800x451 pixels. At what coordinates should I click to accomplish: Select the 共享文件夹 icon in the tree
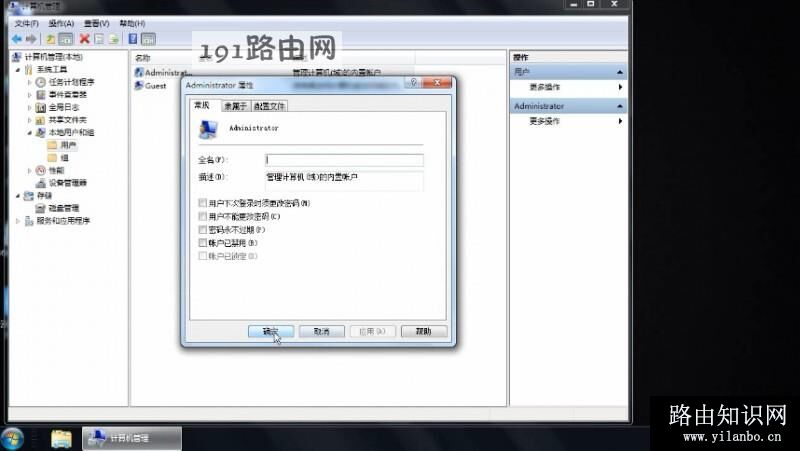point(41,120)
